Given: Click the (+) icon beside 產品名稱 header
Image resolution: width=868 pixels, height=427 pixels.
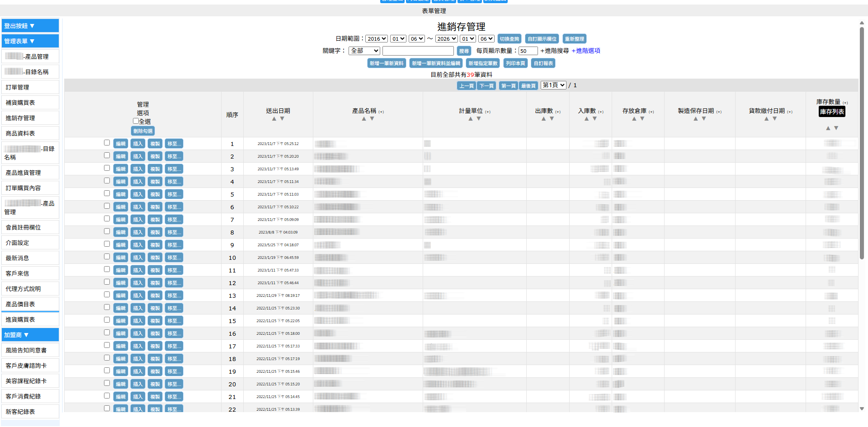Looking at the screenshot, I should point(381,112).
